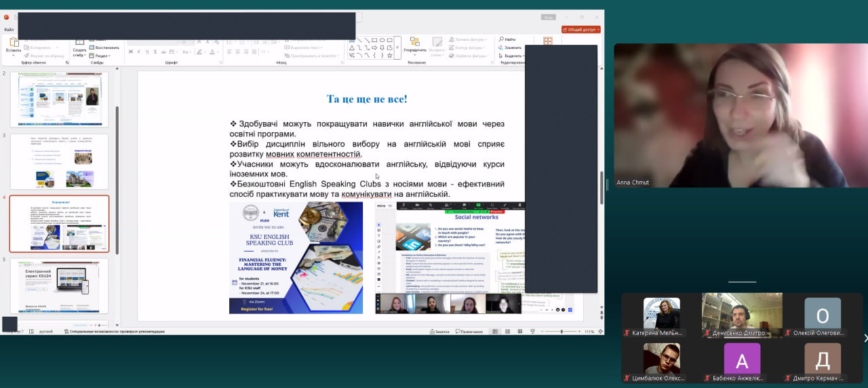Fit slide to window icon

point(599,332)
